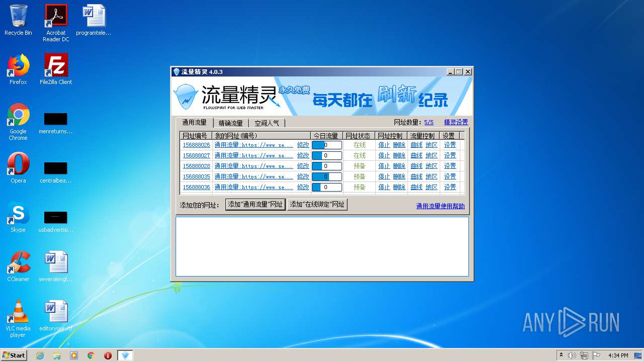Open the Opera desktop shortcut
The height and width of the screenshot is (362, 644).
[x=18, y=168]
